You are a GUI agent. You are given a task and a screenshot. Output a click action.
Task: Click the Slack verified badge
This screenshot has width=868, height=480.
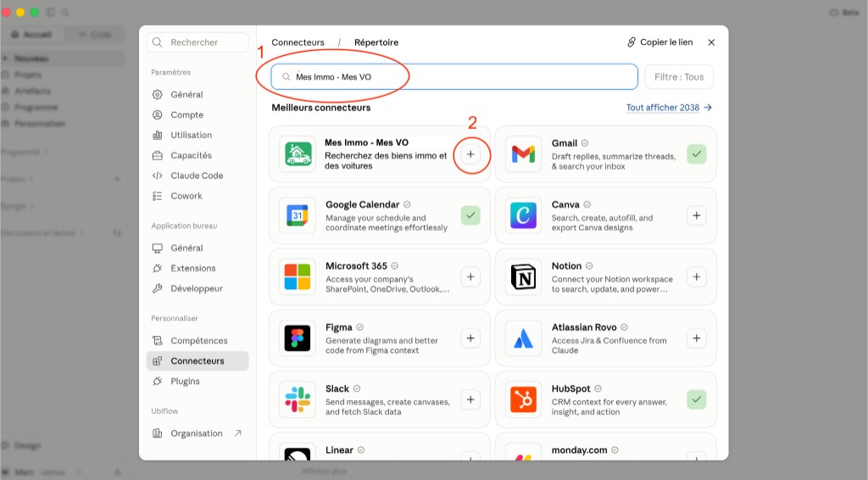pyautogui.click(x=357, y=389)
